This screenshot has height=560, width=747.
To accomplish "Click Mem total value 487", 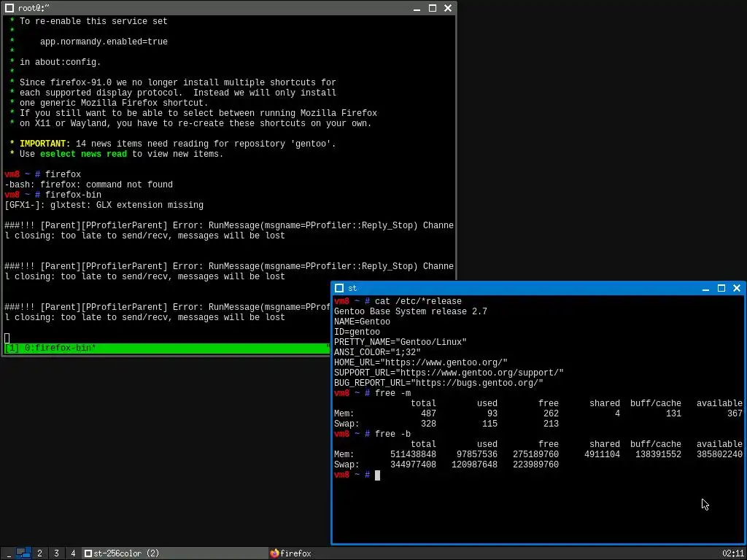I will coord(428,414).
